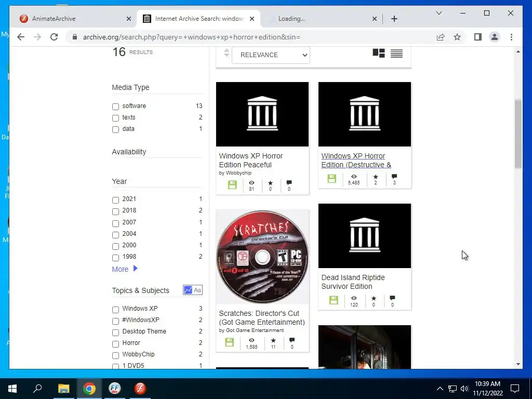Enable the Windows XP topic filter

coord(115,310)
